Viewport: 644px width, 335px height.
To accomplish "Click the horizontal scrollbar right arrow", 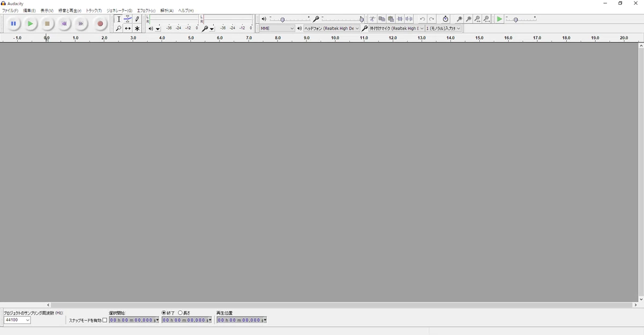I will coord(636,305).
